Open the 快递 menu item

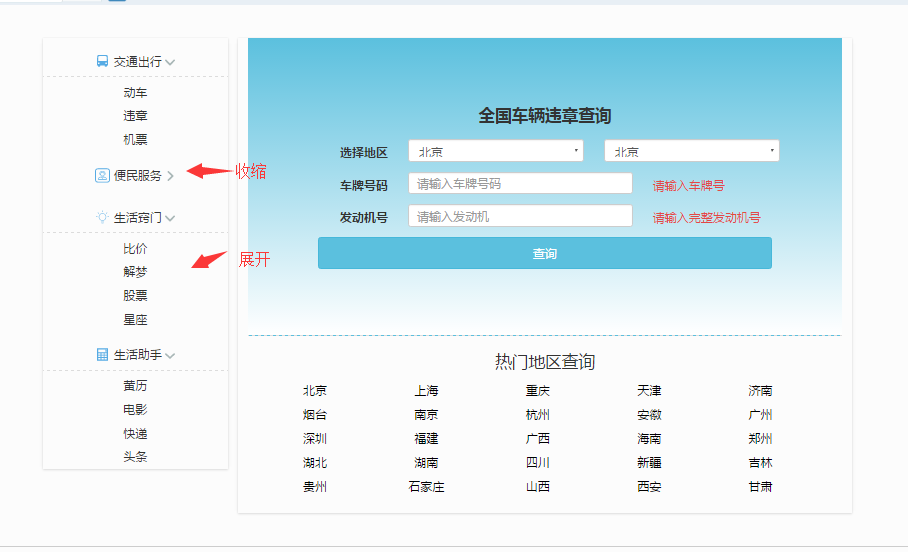point(136,433)
